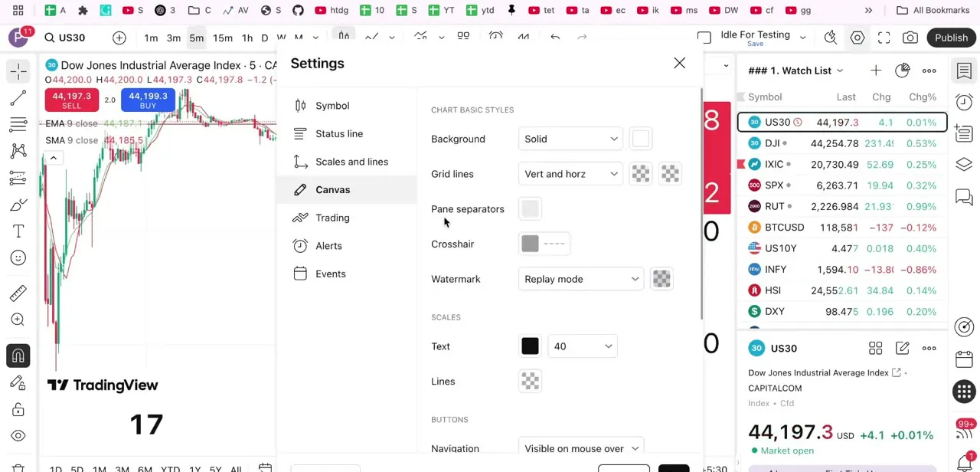Open the Watermark Replay mode dropdown
Screen dimensions: 980x472
pos(581,279)
